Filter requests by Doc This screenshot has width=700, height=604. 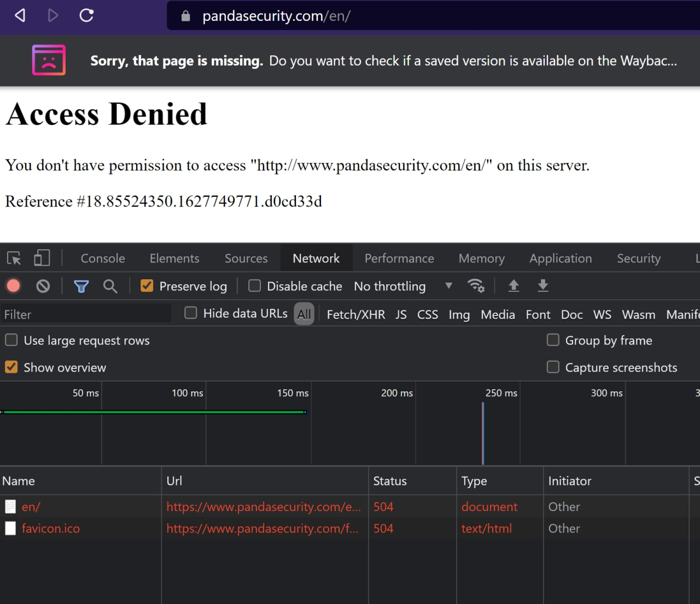(572, 314)
